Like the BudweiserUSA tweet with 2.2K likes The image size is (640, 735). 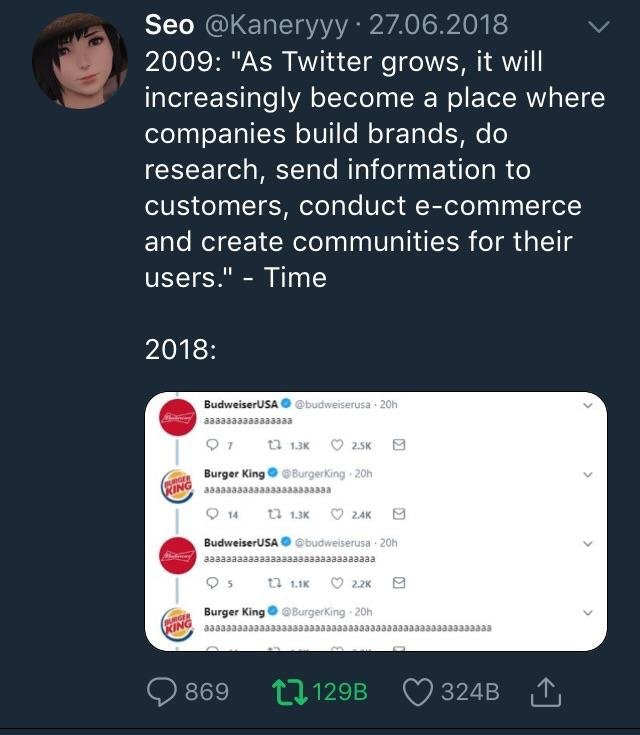(337, 583)
